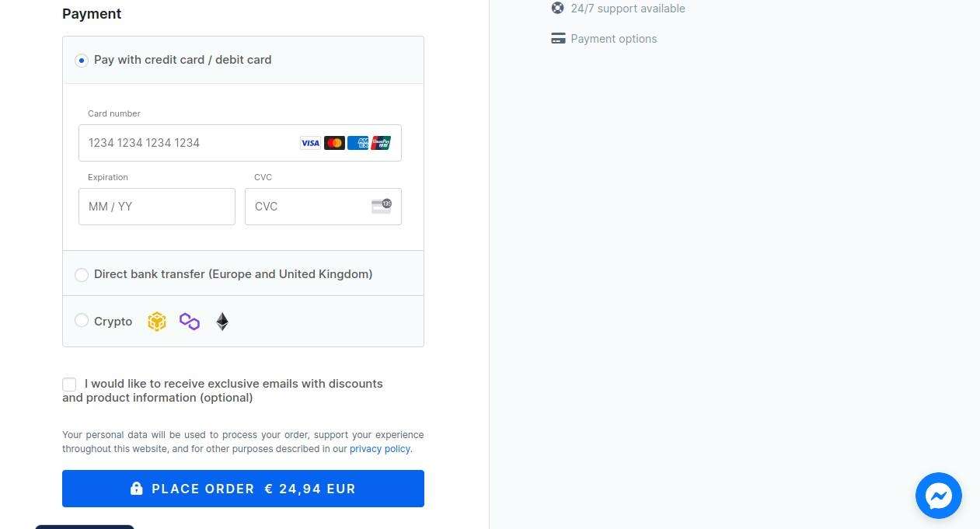Image resolution: width=980 pixels, height=529 pixels.
Task: Click the 24/7 support lifebuoy icon
Action: [x=558, y=9]
